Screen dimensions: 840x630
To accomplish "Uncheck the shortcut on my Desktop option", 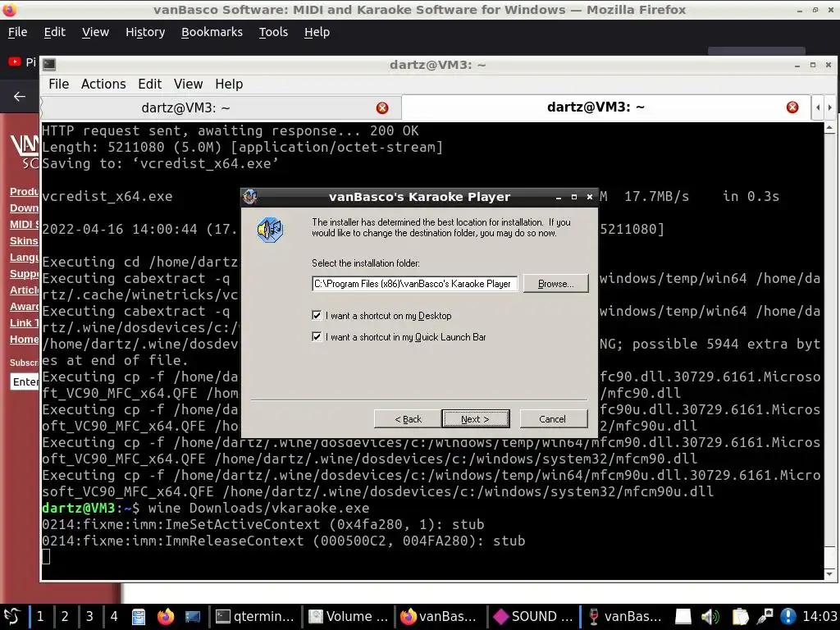I will pos(317,316).
